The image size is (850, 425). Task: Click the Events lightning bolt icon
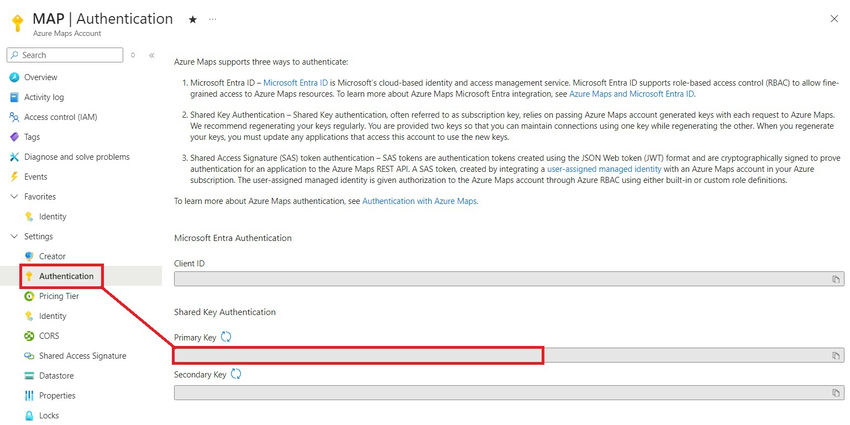(x=15, y=177)
